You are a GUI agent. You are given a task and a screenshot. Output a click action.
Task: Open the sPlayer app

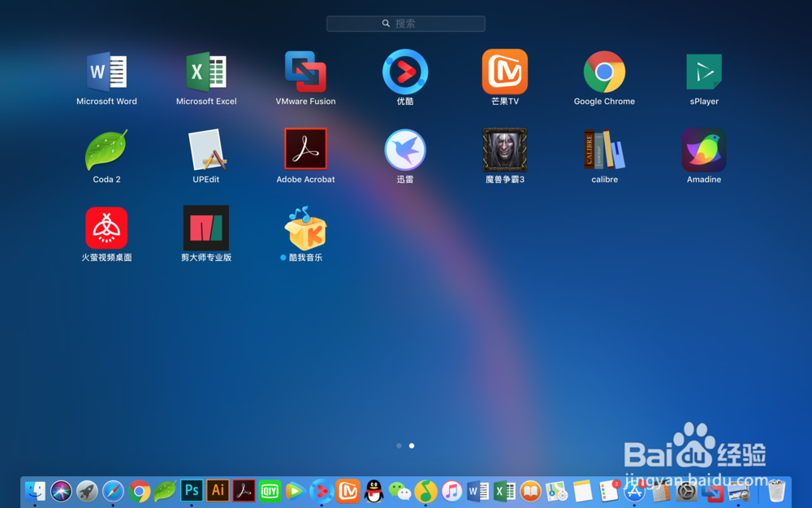[704, 72]
